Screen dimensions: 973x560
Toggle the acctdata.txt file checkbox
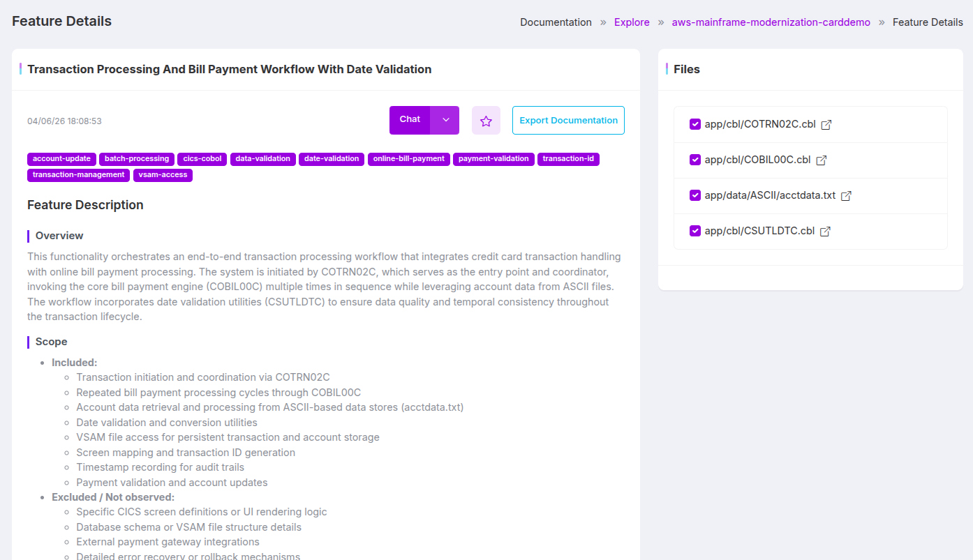pyautogui.click(x=695, y=195)
